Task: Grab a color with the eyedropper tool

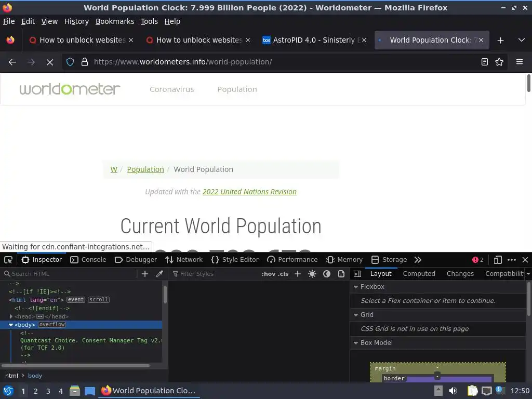Action: [159, 274]
